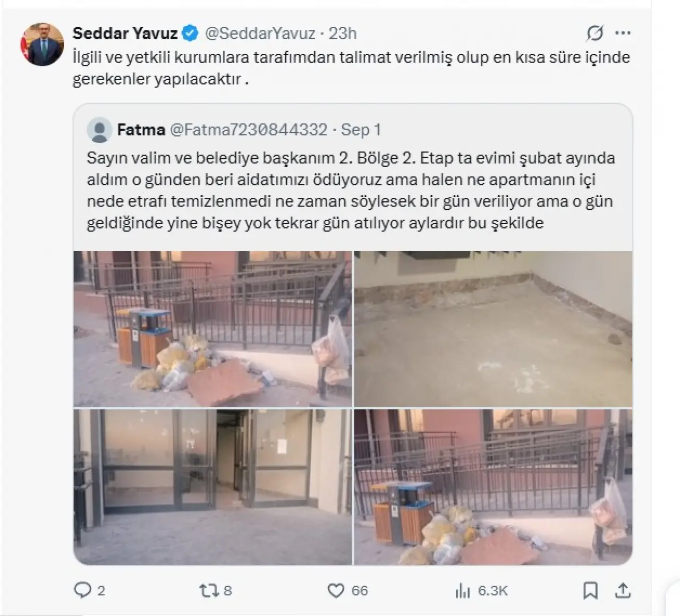
Task: Share the tweet using the share icon
Action: tap(623, 590)
